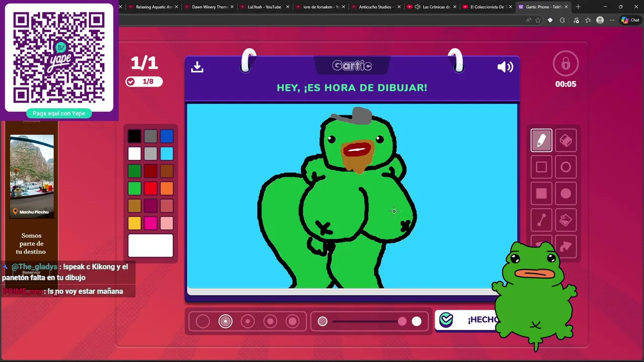The width and height of the screenshot is (644, 362).
Task: Choose the second brush size
Action: 225,321
